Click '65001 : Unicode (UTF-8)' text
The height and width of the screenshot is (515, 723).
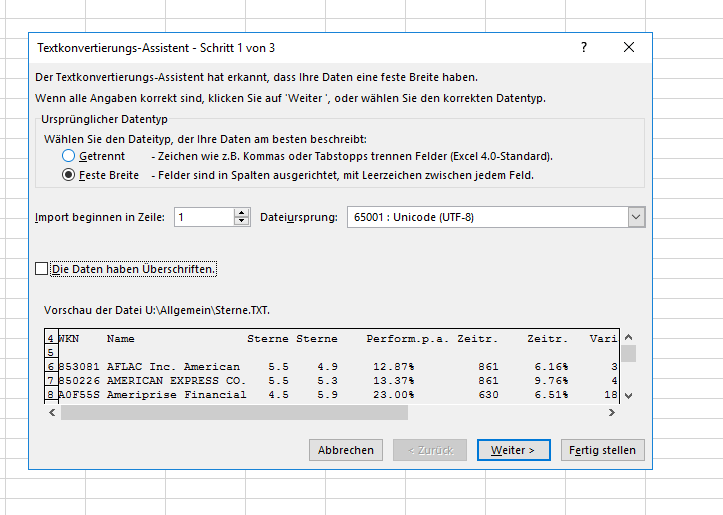414,217
